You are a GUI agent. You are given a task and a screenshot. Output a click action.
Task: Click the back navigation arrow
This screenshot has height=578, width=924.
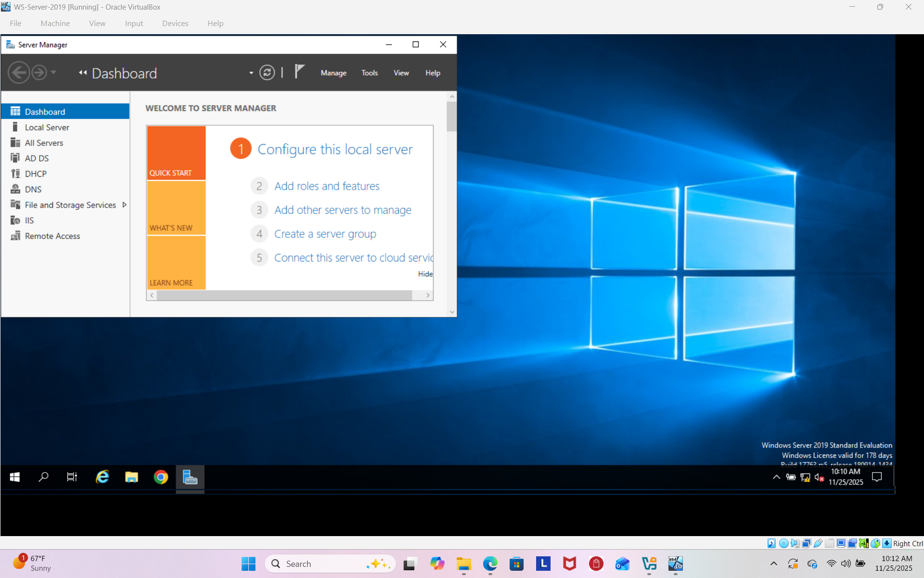click(x=19, y=73)
